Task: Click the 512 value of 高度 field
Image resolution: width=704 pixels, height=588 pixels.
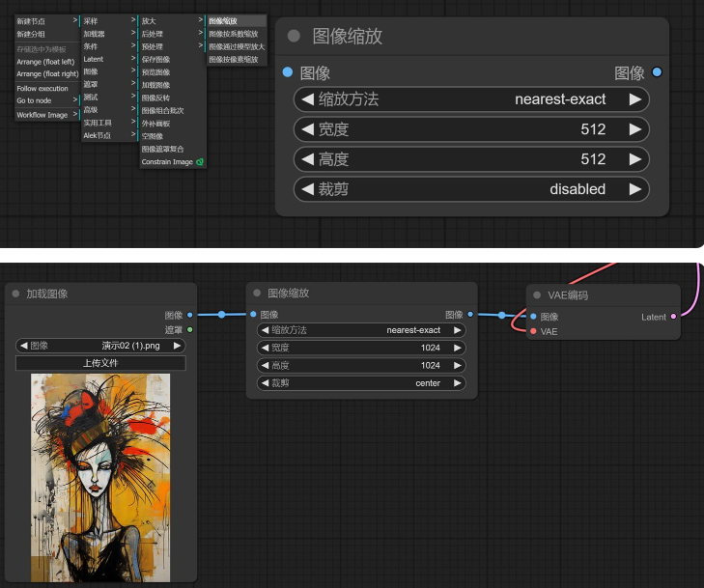Action: [593, 159]
